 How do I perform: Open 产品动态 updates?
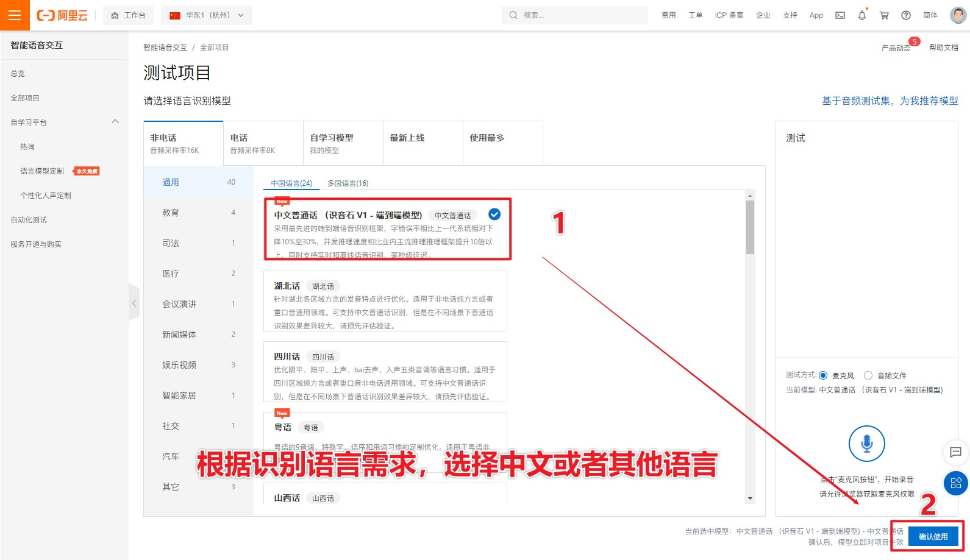[896, 48]
